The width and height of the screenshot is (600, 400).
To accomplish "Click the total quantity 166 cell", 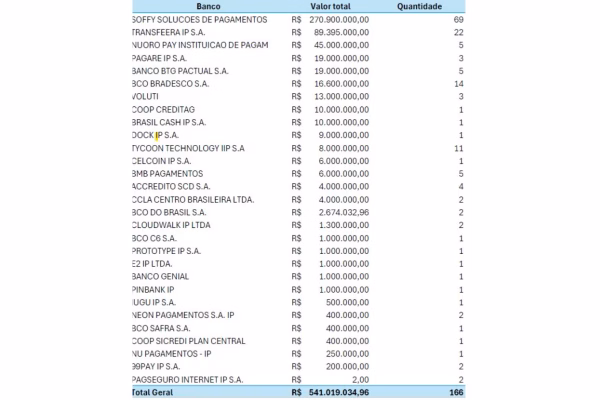I will click(455, 392).
